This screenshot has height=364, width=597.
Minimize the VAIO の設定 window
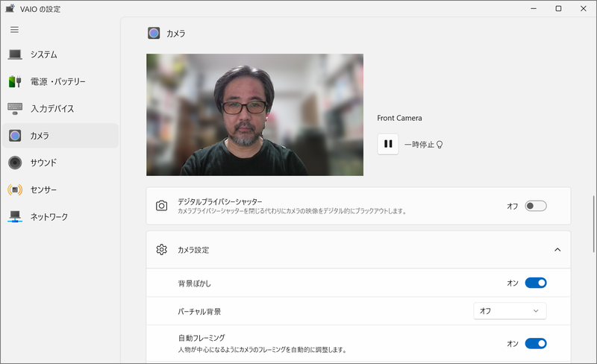click(x=534, y=8)
